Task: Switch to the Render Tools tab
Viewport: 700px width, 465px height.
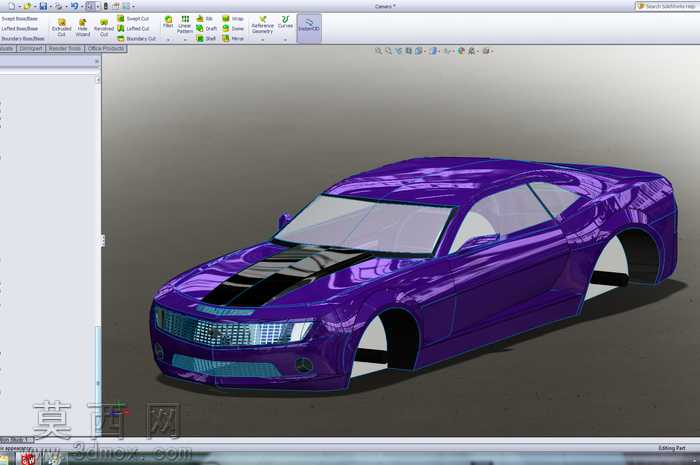Action: click(65, 49)
